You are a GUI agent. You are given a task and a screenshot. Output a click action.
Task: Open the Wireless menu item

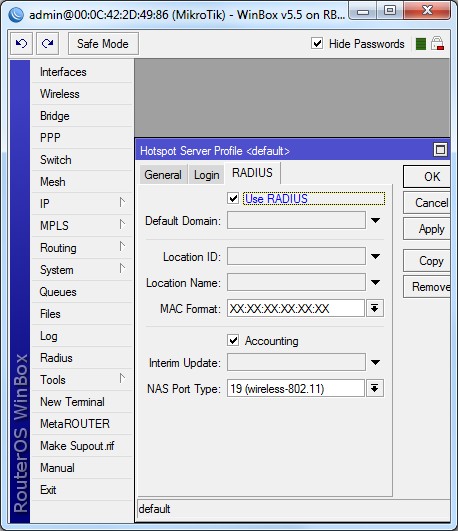pyautogui.click(x=82, y=94)
